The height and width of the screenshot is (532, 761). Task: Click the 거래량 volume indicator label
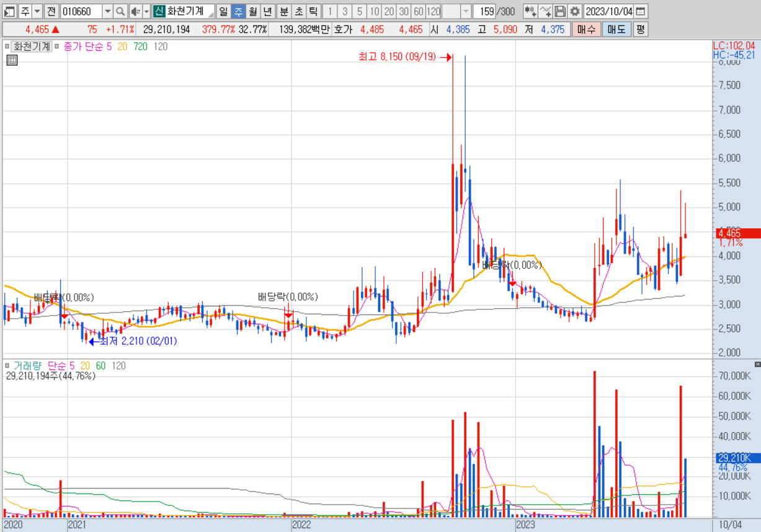click(29, 366)
